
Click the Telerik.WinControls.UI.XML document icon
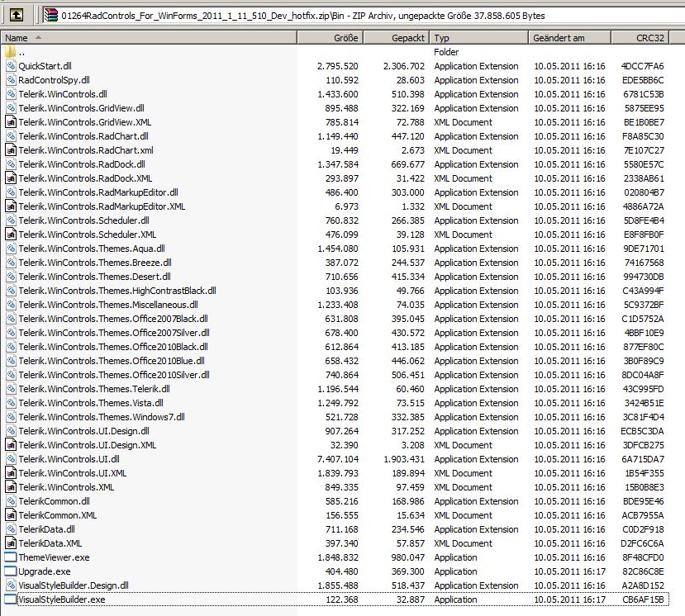point(11,473)
